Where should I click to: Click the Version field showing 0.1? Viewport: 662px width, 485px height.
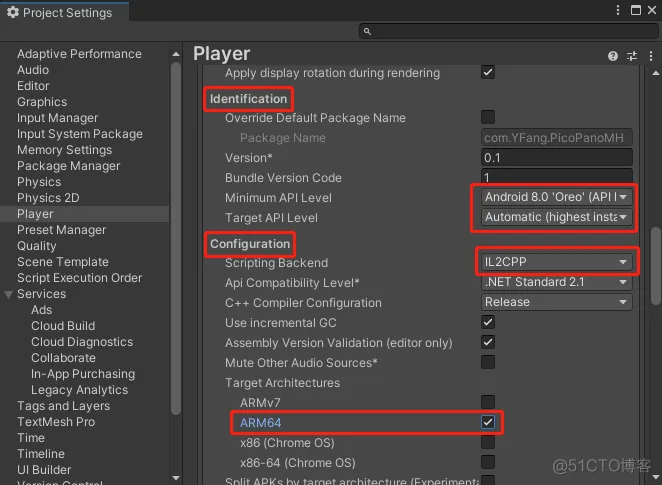[556, 157]
